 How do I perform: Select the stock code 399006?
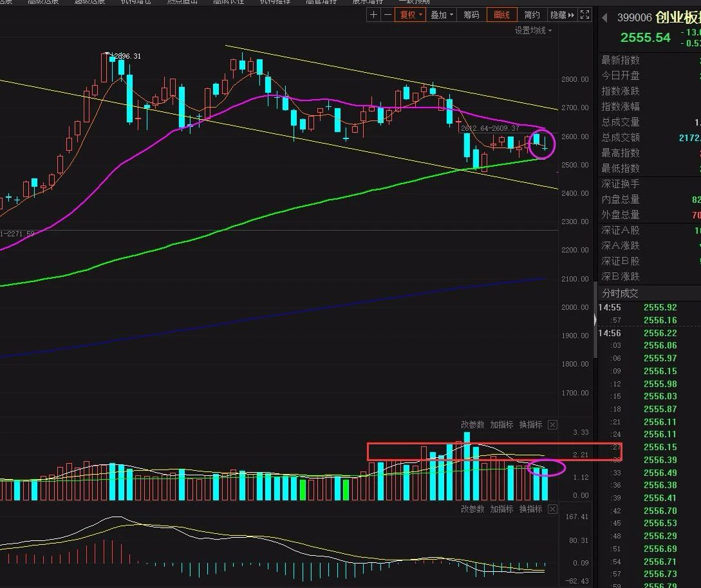coord(635,18)
